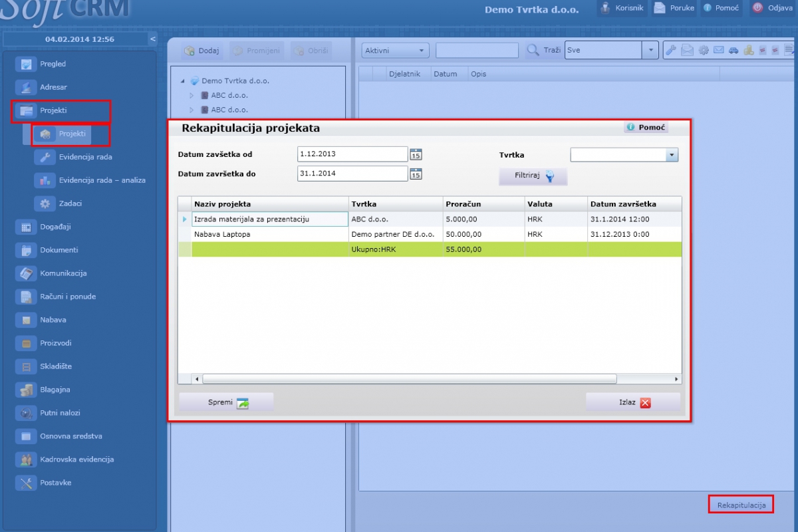The height and width of the screenshot is (532, 798).
Task: Click Pomoć help button in dialog
Action: pyautogui.click(x=646, y=127)
